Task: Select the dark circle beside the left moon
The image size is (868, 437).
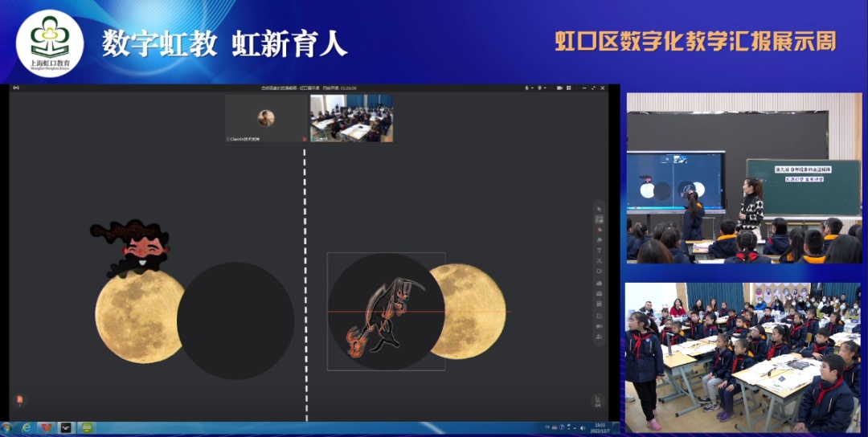Action: [x=235, y=321]
